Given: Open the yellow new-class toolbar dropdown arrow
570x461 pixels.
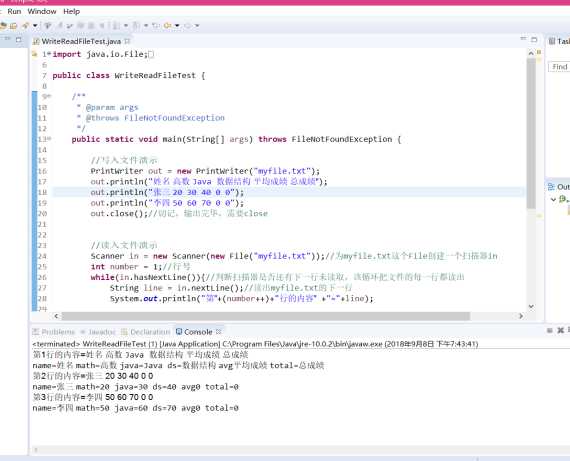Looking at the screenshot, I should [177, 25].
